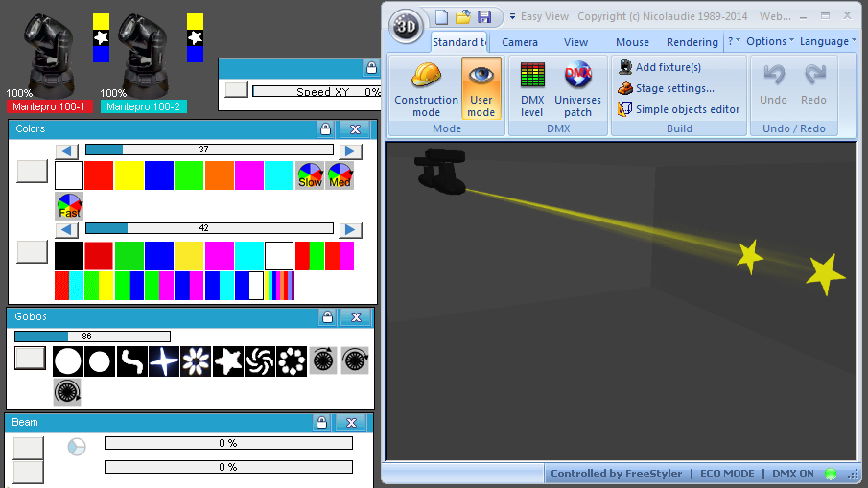Click the Undo arrow
868x488 pixels.
coord(773,75)
